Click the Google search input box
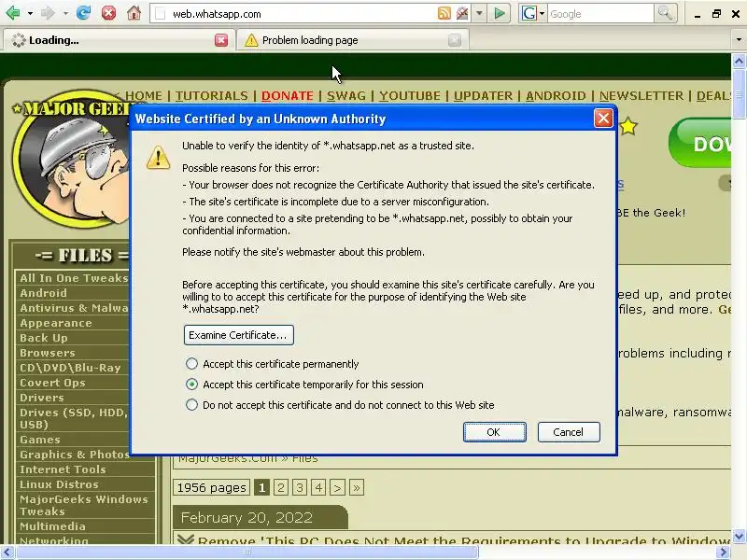This screenshot has width=747, height=560. [600, 14]
